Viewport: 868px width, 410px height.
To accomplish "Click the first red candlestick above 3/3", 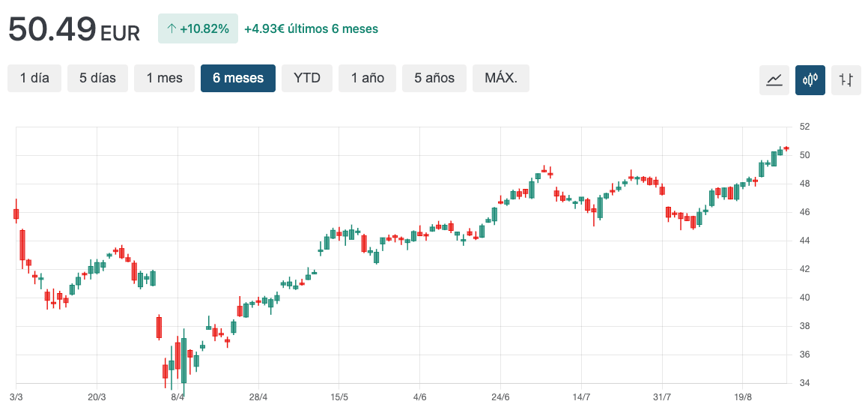I will click(16, 214).
